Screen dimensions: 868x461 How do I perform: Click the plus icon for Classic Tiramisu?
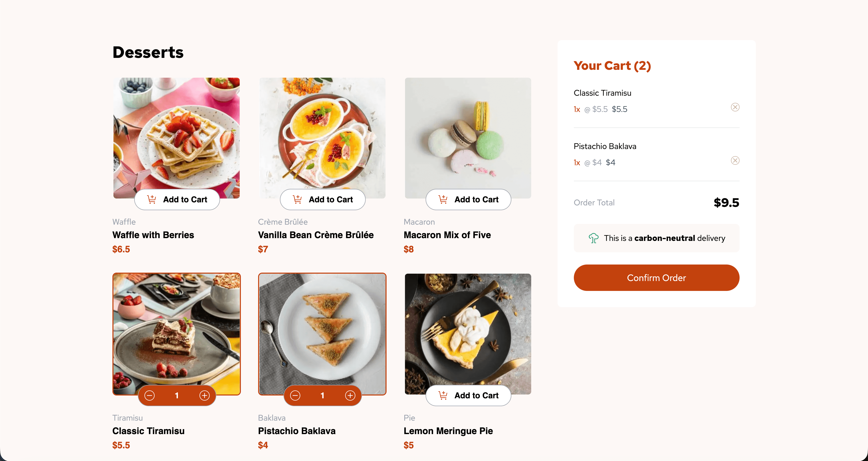pos(204,395)
